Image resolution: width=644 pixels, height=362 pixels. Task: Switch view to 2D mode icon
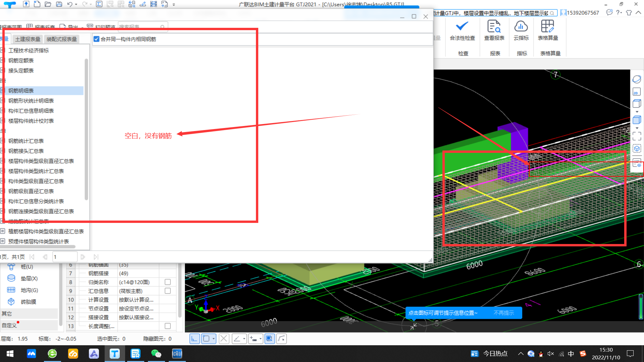click(636, 92)
